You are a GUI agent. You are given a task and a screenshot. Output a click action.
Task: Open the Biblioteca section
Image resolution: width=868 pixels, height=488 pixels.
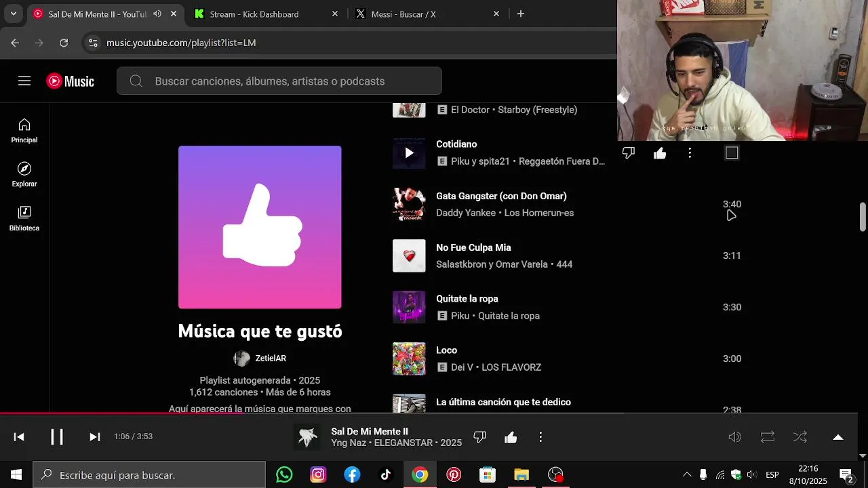(24, 219)
